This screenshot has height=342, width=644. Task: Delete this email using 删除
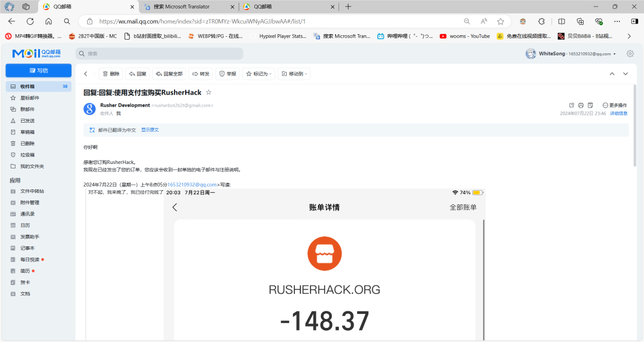click(x=111, y=74)
